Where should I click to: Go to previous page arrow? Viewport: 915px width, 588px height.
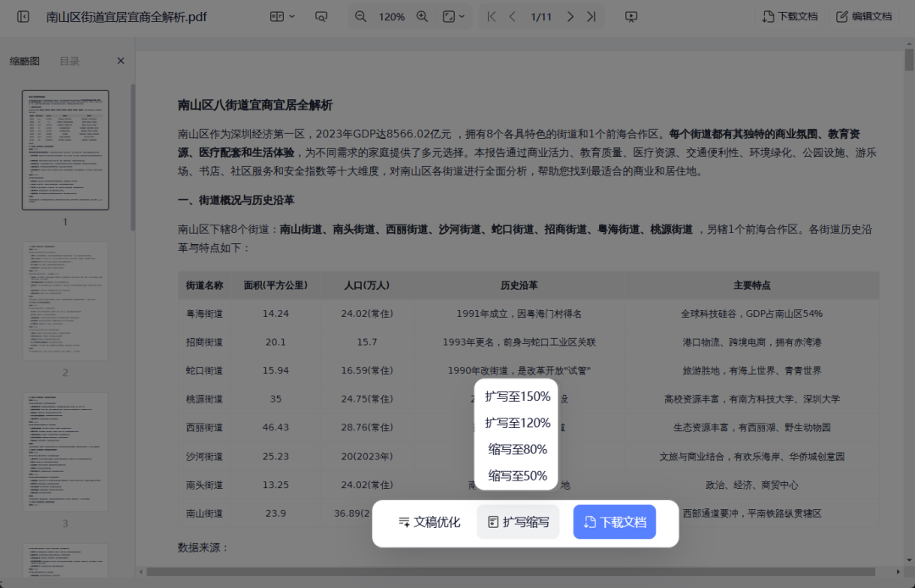tap(513, 17)
